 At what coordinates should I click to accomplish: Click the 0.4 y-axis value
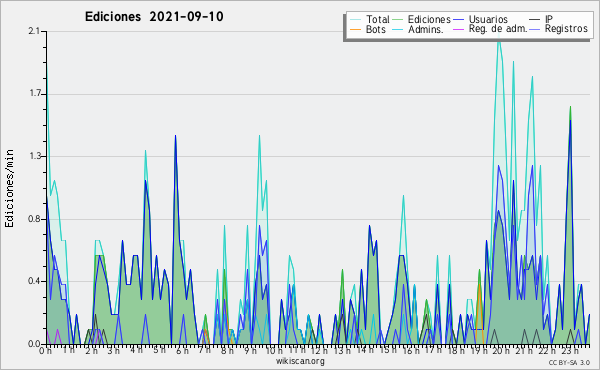tap(34, 281)
